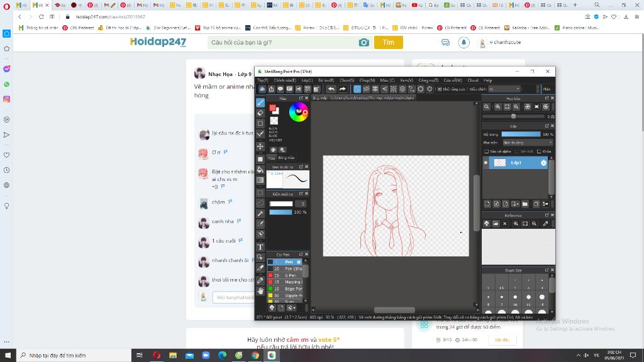Open settings gear for the Pen brush
Screen dimensions: 644x362
[299, 262]
